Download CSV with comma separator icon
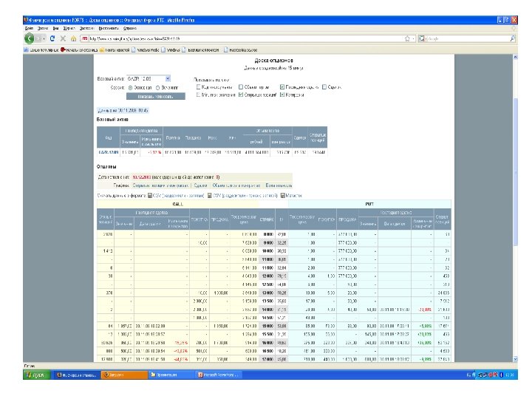The image size is (532, 399). tap(150, 196)
